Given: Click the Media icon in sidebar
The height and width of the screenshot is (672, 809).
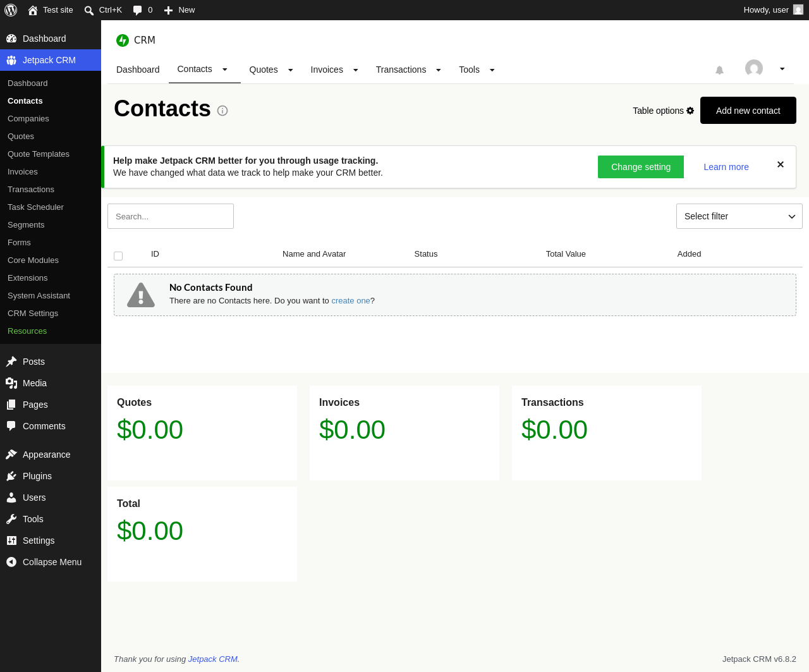Looking at the screenshot, I should tap(11, 383).
